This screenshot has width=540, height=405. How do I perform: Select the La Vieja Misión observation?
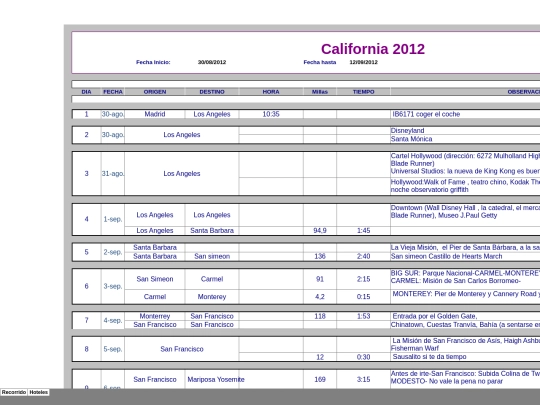click(x=465, y=248)
